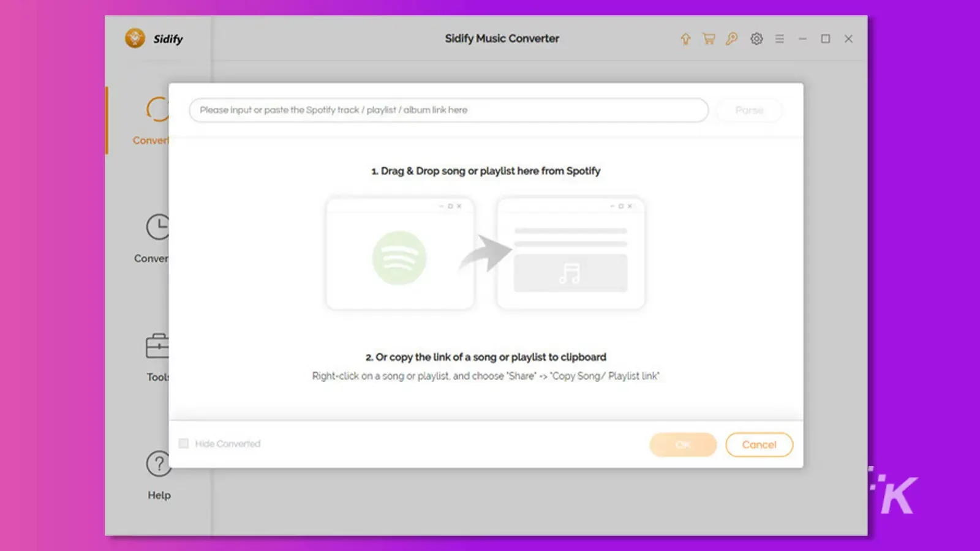This screenshot has width=980, height=551.
Task: Click the upgrade arrow icon in title bar
Action: [685, 39]
